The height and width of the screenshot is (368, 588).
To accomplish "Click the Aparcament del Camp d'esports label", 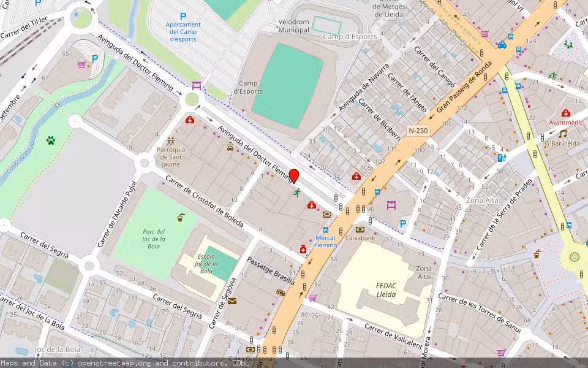I will point(183,32).
